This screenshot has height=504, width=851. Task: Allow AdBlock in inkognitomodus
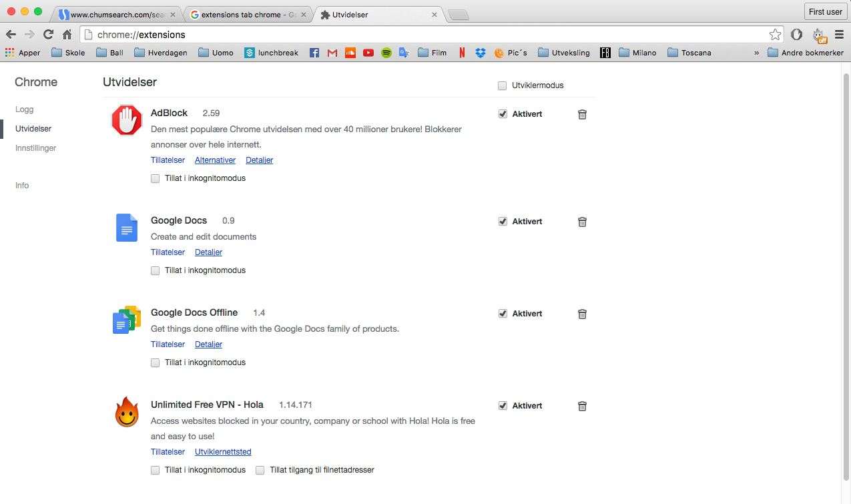click(x=155, y=178)
